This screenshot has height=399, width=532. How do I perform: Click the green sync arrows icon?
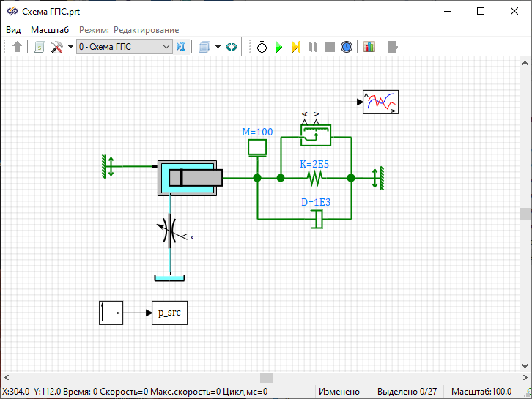tap(232, 47)
